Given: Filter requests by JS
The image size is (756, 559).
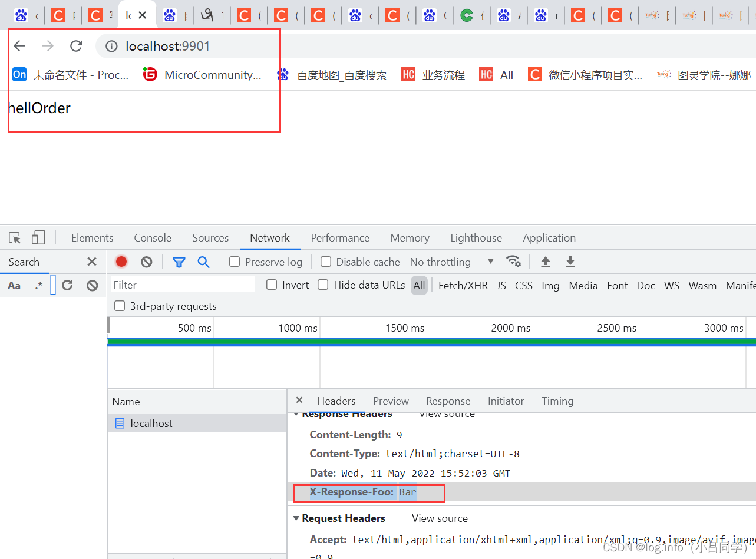Looking at the screenshot, I should (x=501, y=286).
